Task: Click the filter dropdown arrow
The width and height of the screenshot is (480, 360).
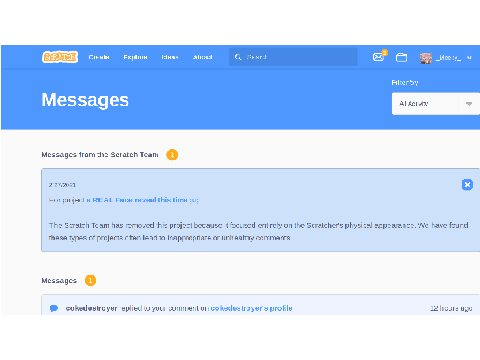Action: click(469, 104)
